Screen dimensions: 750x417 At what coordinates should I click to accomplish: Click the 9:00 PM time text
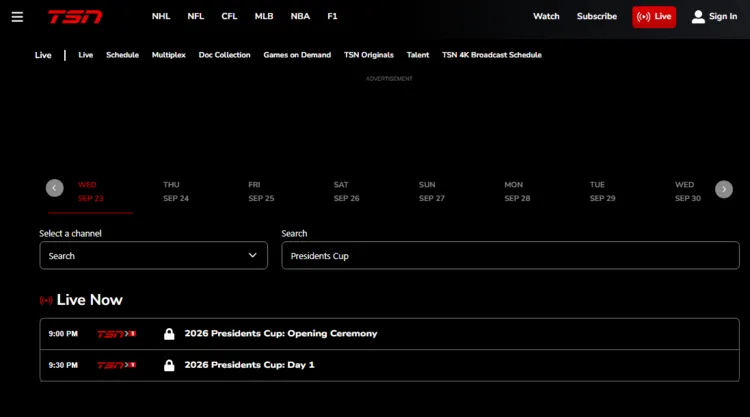point(63,334)
